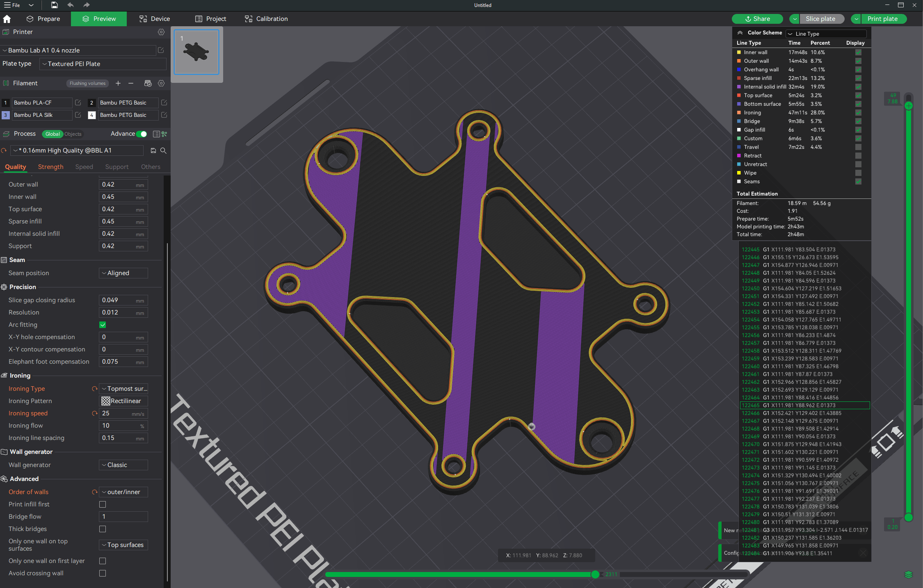This screenshot has width=923, height=588.
Task: Enable Travel line display checkbox
Action: (858, 147)
